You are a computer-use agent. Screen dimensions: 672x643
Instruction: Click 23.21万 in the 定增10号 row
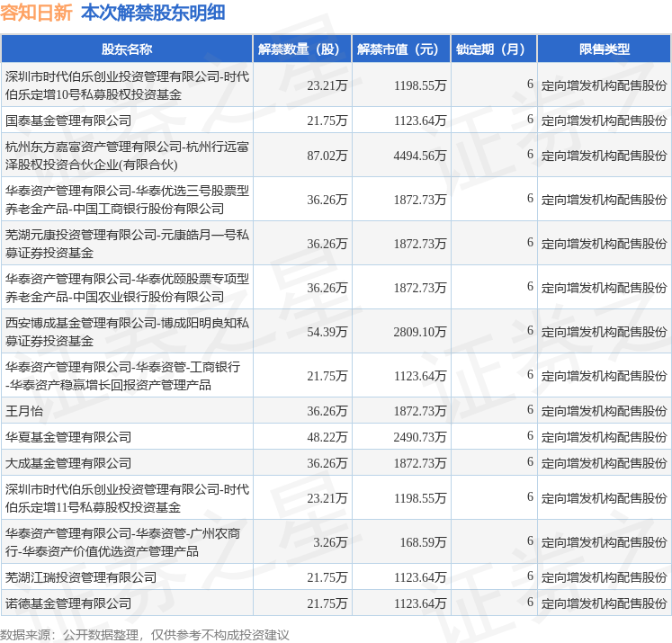(x=327, y=85)
